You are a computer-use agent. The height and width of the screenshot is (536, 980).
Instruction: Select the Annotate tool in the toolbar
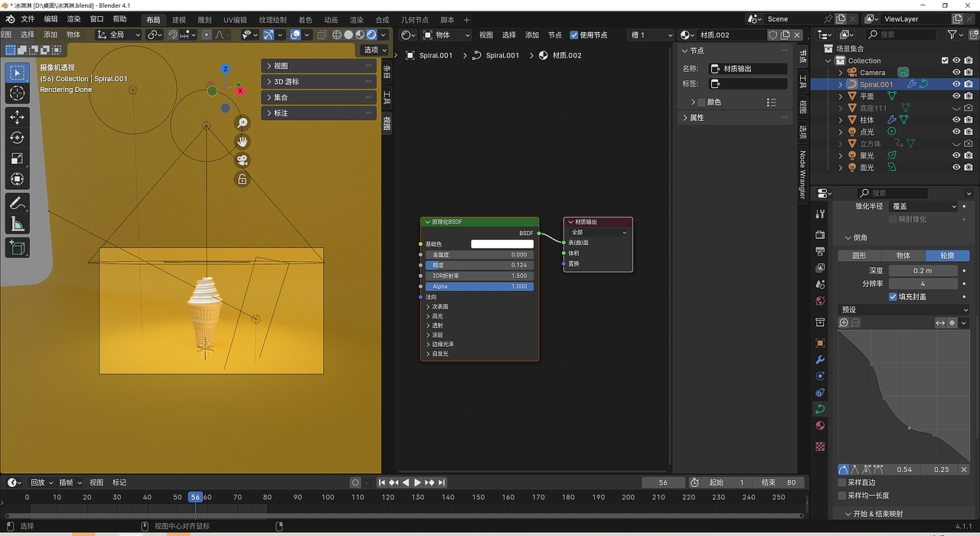click(x=17, y=204)
